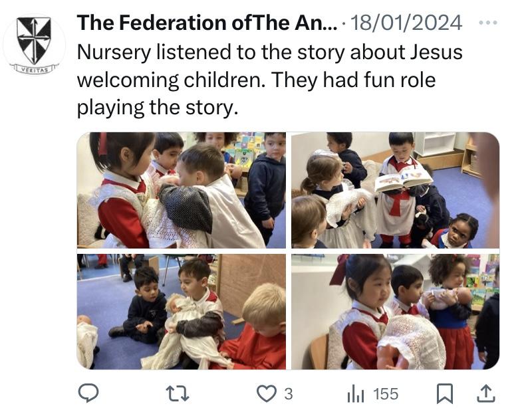Open the reply comment icon
The image size is (526, 420).
pos(88,393)
